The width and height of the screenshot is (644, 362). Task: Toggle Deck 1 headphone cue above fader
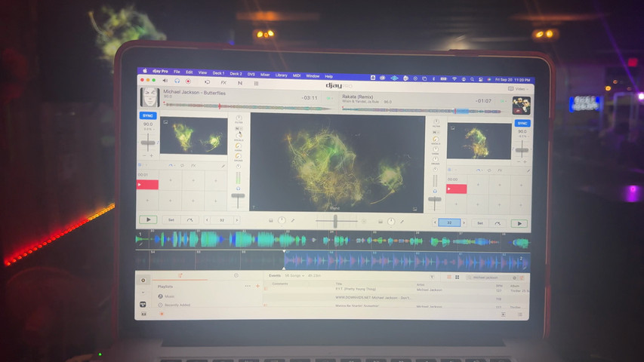coord(238,189)
